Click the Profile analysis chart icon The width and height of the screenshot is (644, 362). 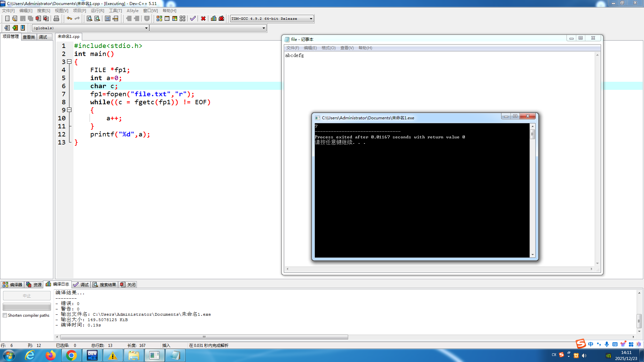213,18
